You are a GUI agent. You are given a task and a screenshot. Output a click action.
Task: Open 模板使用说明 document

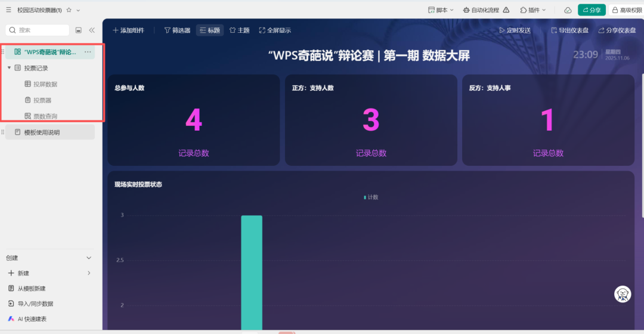tap(49, 132)
